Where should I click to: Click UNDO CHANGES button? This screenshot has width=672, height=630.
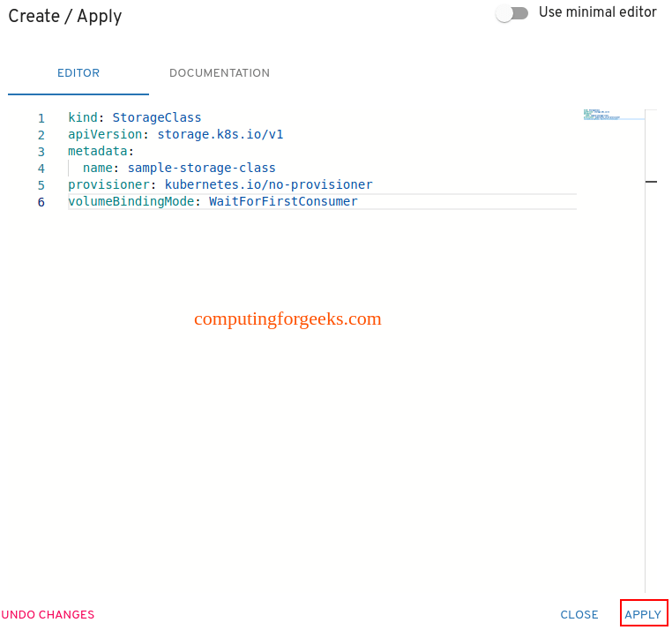click(48, 614)
